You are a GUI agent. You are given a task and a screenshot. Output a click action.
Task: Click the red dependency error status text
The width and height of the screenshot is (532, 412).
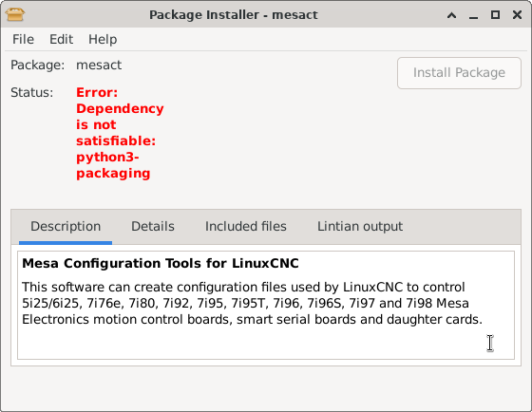pos(120,133)
